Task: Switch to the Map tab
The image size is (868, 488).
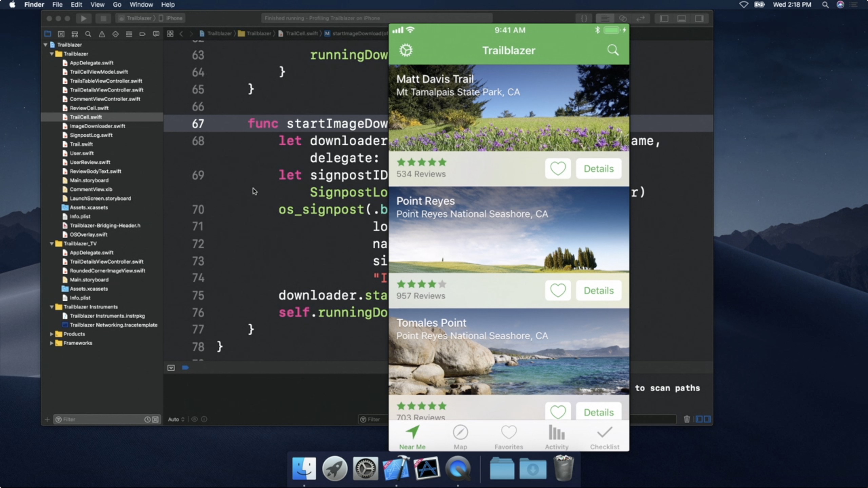Action: [460, 437]
